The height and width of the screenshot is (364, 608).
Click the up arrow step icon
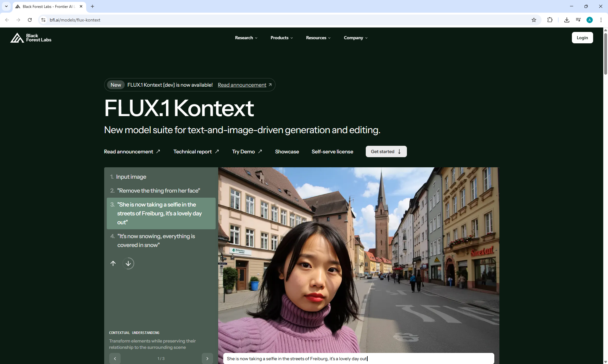pos(113,263)
